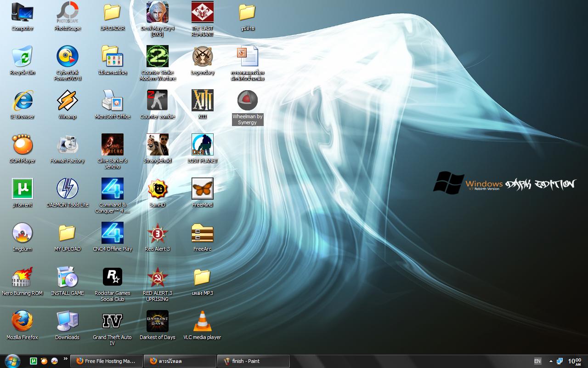The image size is (588, 368).
Task: Click third quick launch icon
Action: (x=55, y=361)
